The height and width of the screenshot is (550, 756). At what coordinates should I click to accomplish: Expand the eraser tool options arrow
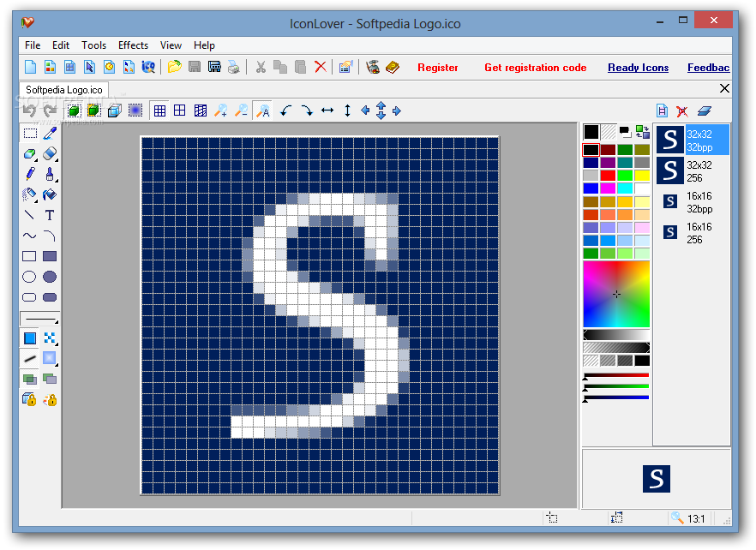click(x=57, y=159)
